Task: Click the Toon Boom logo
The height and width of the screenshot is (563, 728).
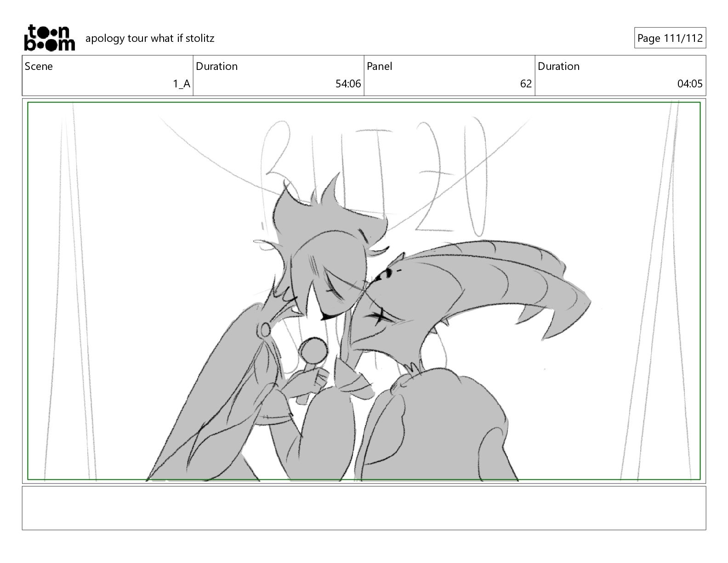Action: pos(49,37)
